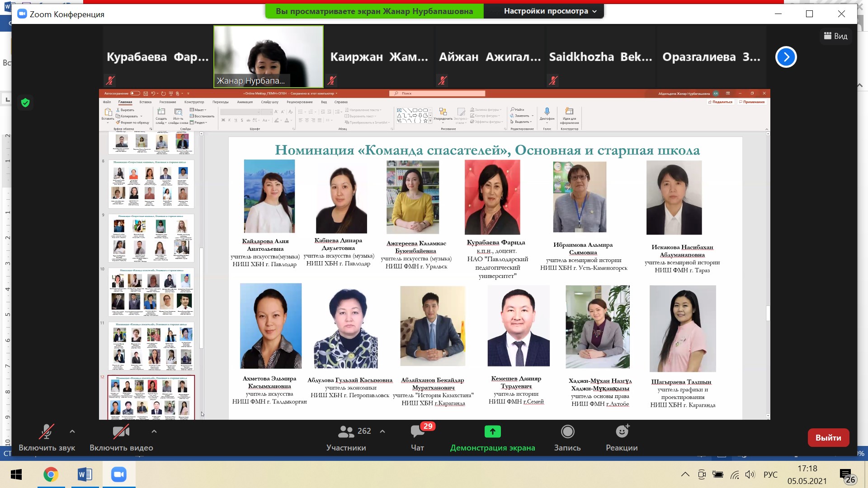Start Демонстрация экрана screen sharing

click(492, 438)
